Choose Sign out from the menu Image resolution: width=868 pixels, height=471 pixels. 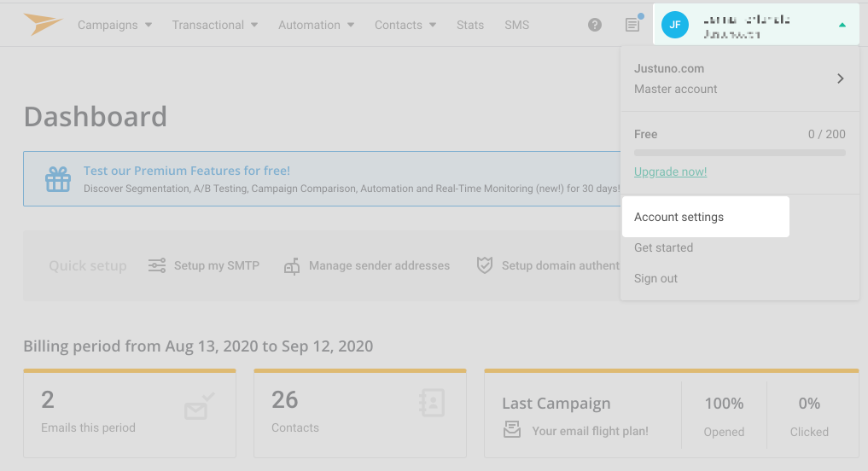[655, 279]
